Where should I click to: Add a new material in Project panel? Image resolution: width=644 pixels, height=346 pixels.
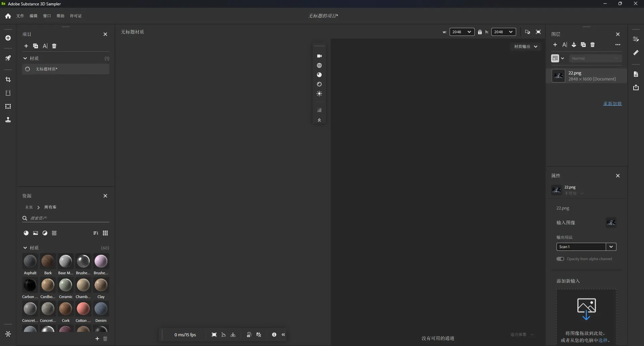click(26, 46)
